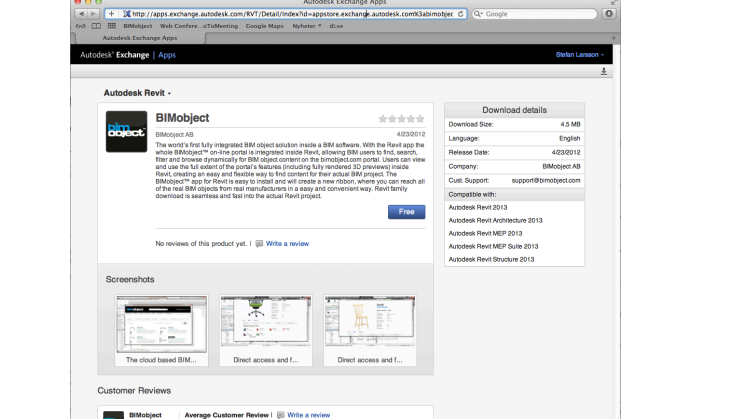Open the Reading List glasses icon
The height and width of the screenshot is (419, 746).
coord(80,26)
